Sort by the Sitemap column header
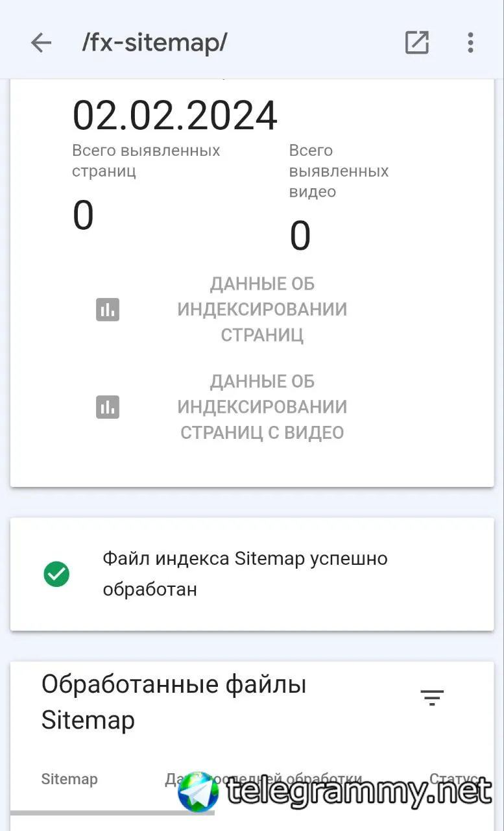 [69, 779]
